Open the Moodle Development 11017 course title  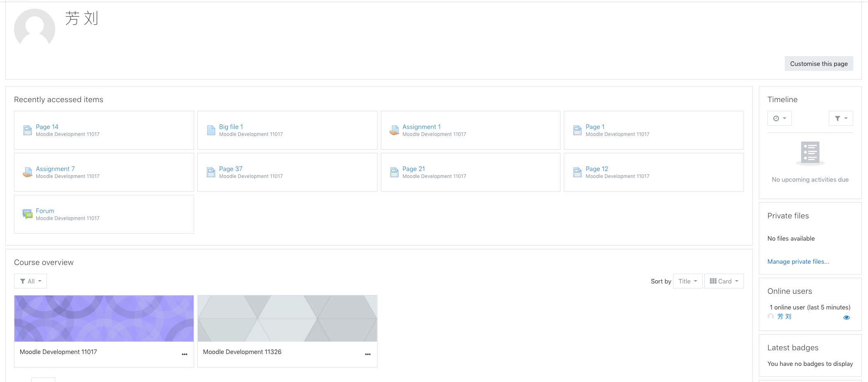coord(59,352)
